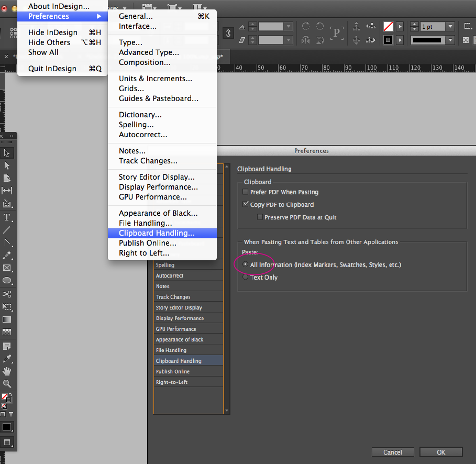Select the Free Transform tool
This screenshot has height=464, width=476.
point(7,307)
